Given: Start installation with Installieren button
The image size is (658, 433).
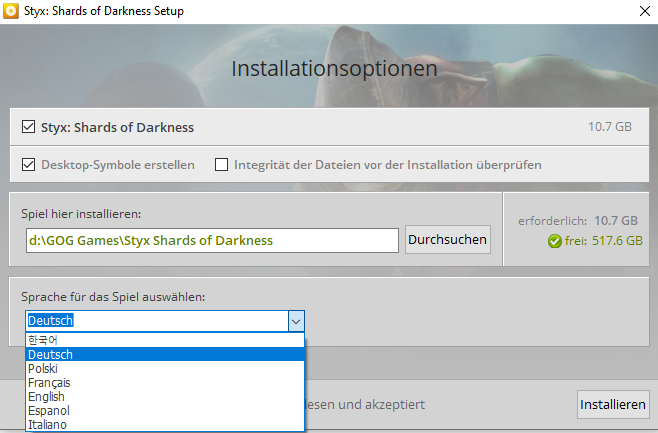Looking at the screenshot, I should 613,404.
